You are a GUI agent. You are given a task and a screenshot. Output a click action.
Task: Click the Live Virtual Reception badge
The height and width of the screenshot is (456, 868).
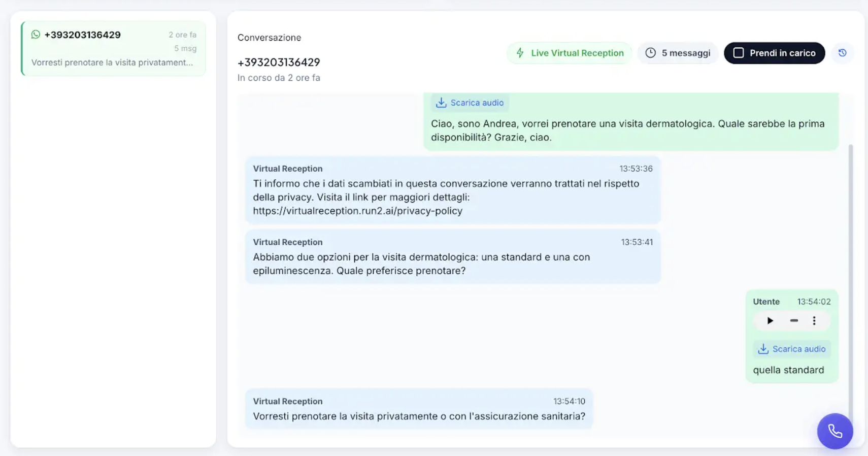coord(570,53)
